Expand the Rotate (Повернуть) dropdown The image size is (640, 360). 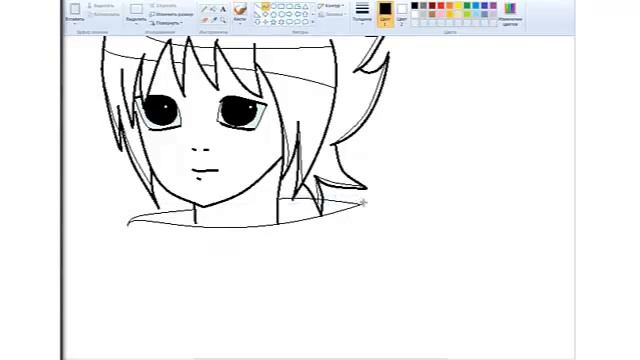(166, 23)
